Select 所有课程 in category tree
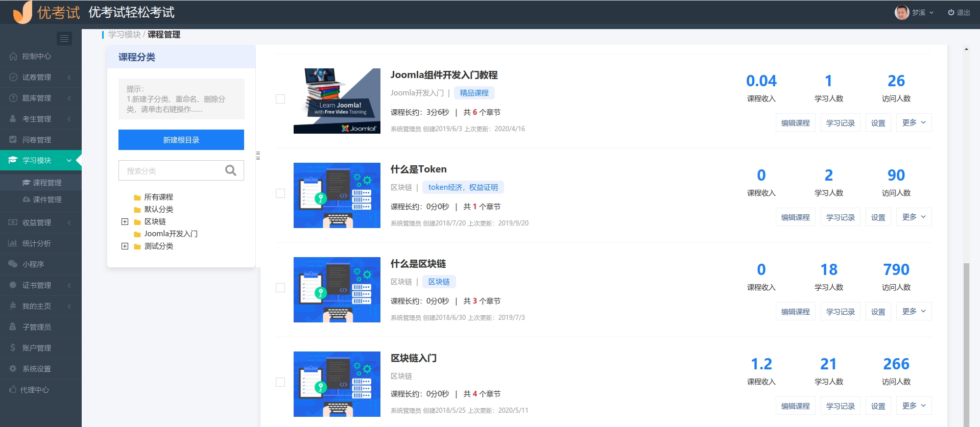This screenshot has height=427, width=980. tap(159, 197)
